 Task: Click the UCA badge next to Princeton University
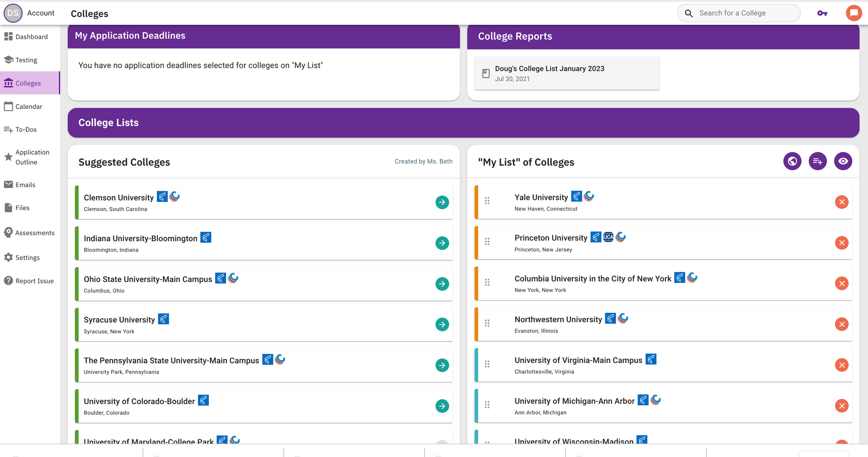tap(609, 237)
